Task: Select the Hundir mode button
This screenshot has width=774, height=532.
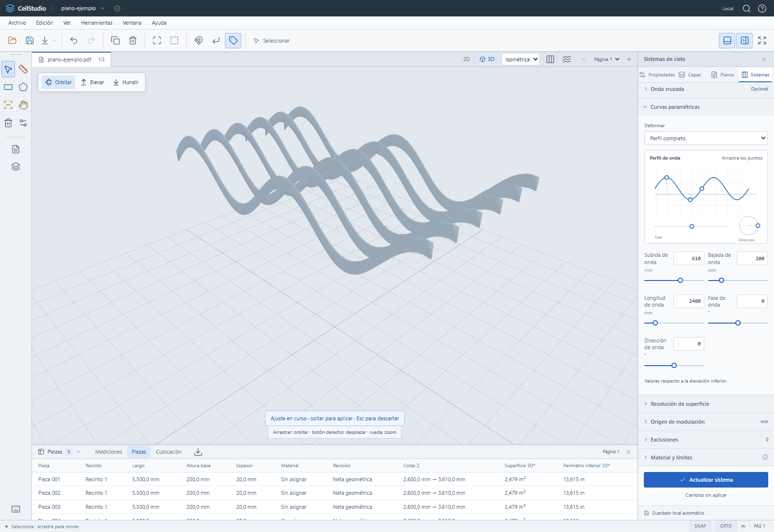Action: tap(126, 82)
